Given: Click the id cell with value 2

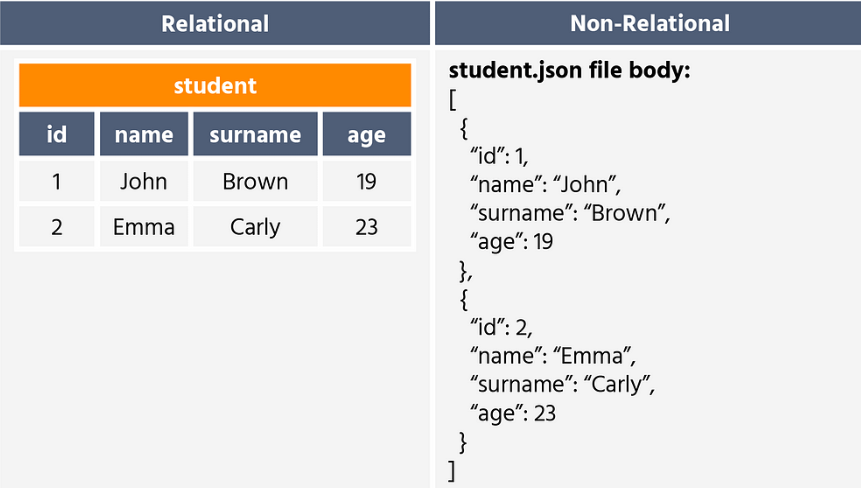Looking at the screenshot, I should pos(57,227).
